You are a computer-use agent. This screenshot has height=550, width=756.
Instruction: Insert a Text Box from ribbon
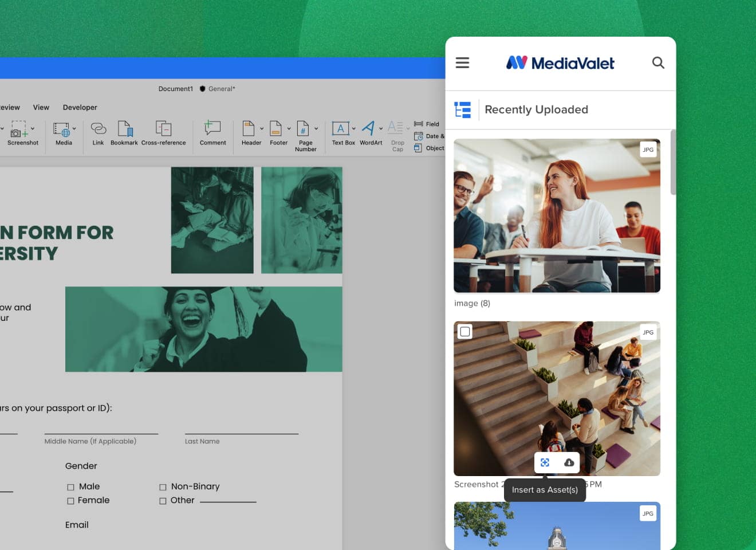point(340,128)
